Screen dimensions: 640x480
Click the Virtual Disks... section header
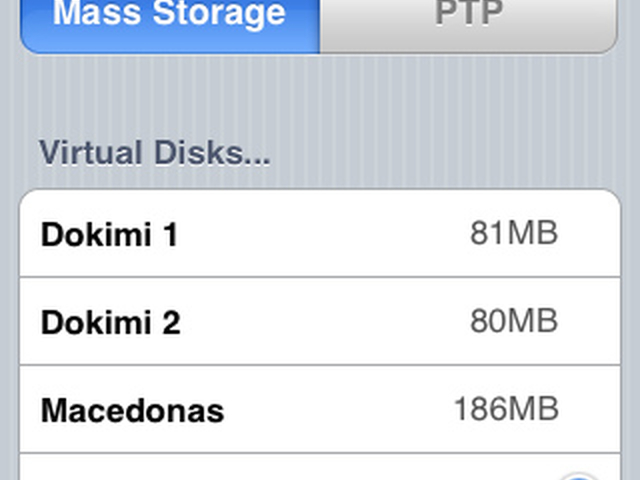155,155
